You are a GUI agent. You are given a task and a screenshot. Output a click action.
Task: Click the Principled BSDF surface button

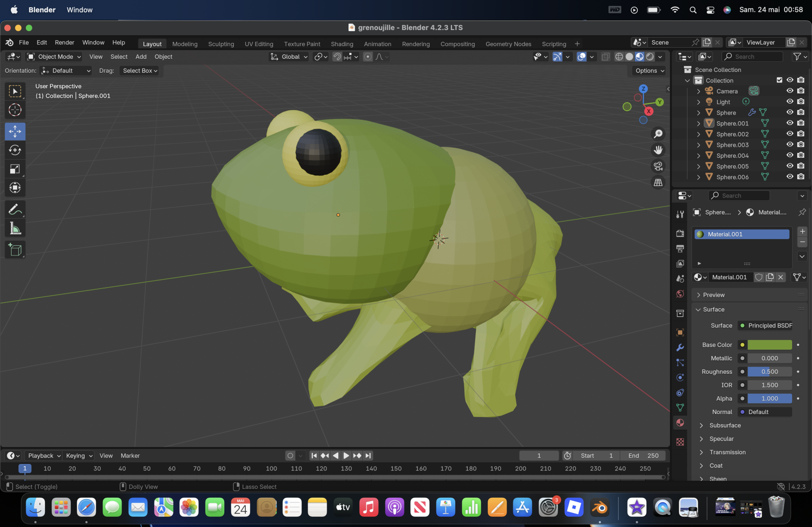(765, 326)
